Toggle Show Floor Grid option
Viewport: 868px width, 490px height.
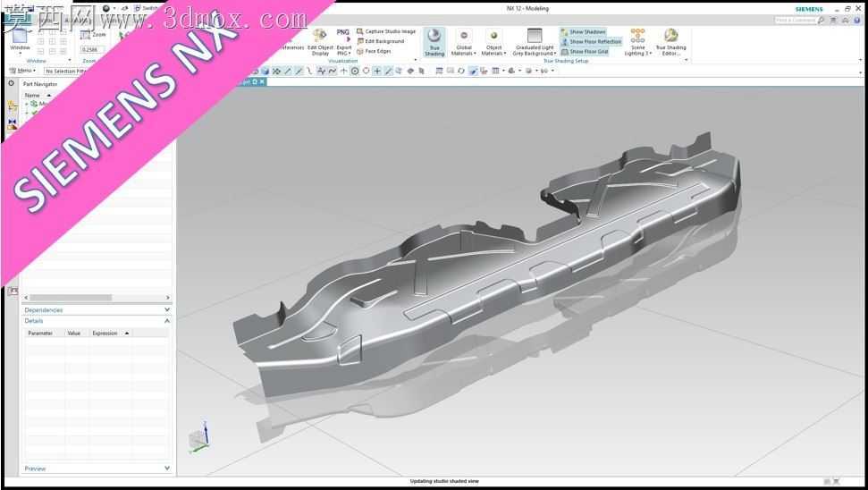(585, 52)
